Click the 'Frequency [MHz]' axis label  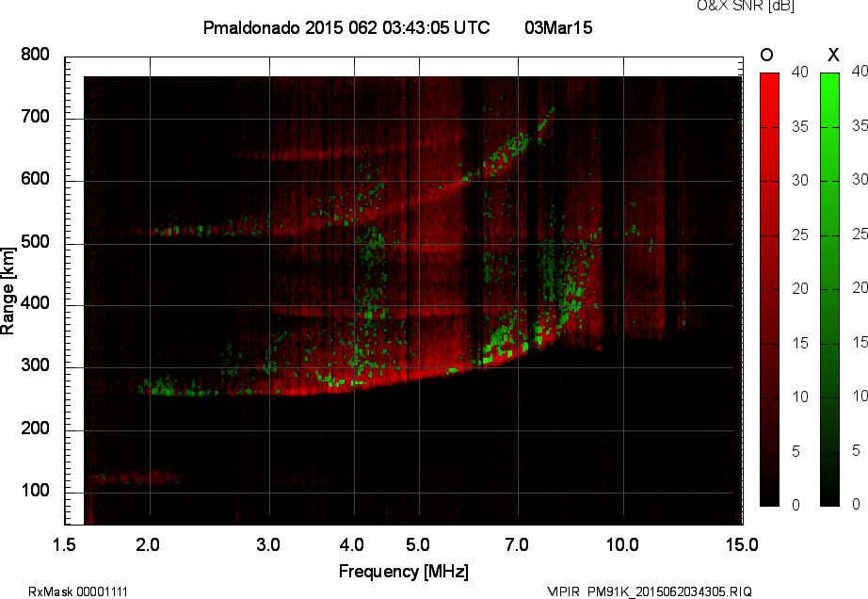point(404,572)
